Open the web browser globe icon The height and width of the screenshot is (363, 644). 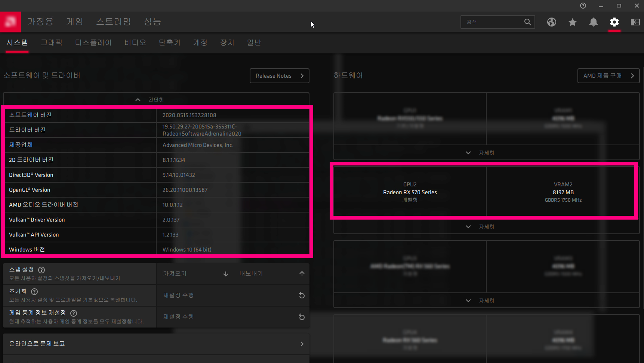point(552,22)
